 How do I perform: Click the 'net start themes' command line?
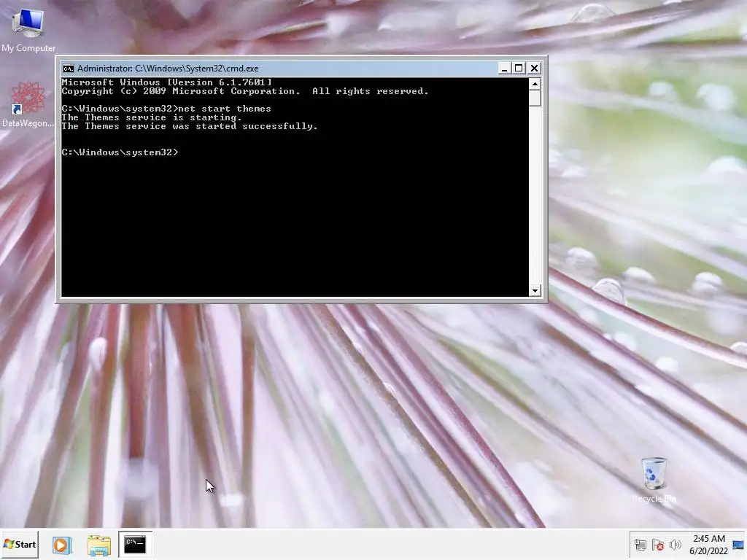pyautogui.click(x=166, y=109)
